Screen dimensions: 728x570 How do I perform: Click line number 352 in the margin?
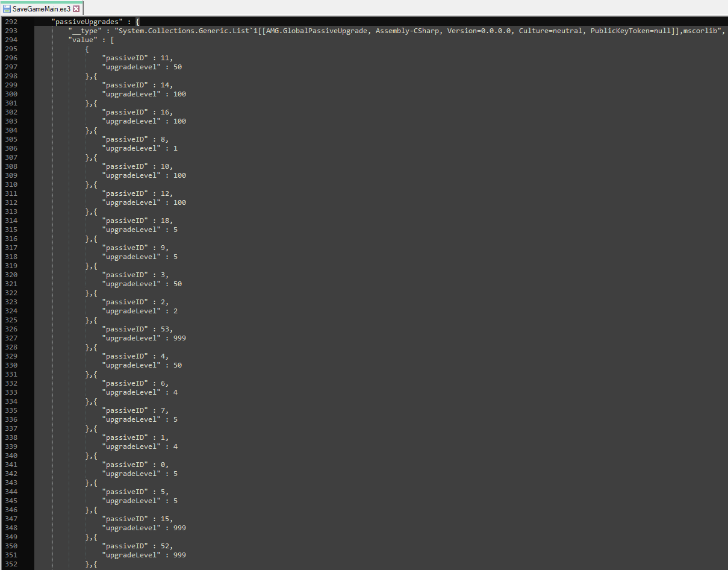(11, 564)
